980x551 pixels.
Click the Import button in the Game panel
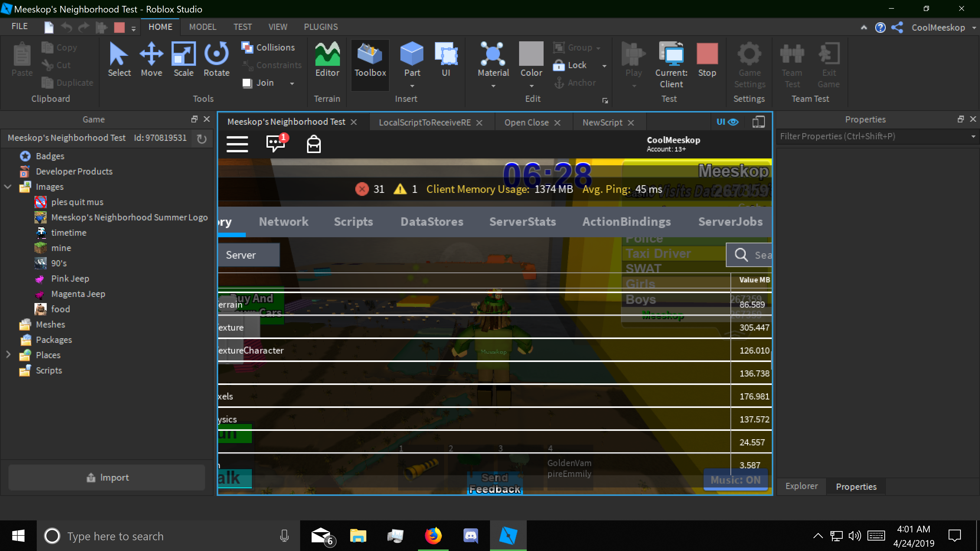click(107, 477)
